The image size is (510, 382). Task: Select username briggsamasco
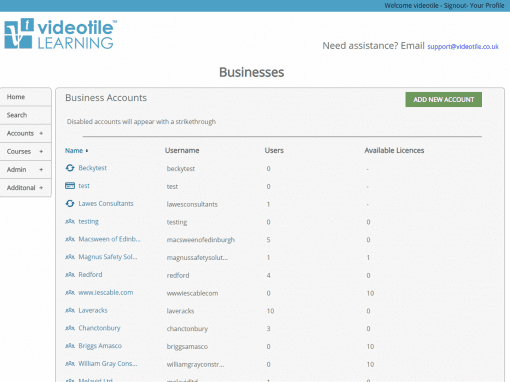[187, 346]
